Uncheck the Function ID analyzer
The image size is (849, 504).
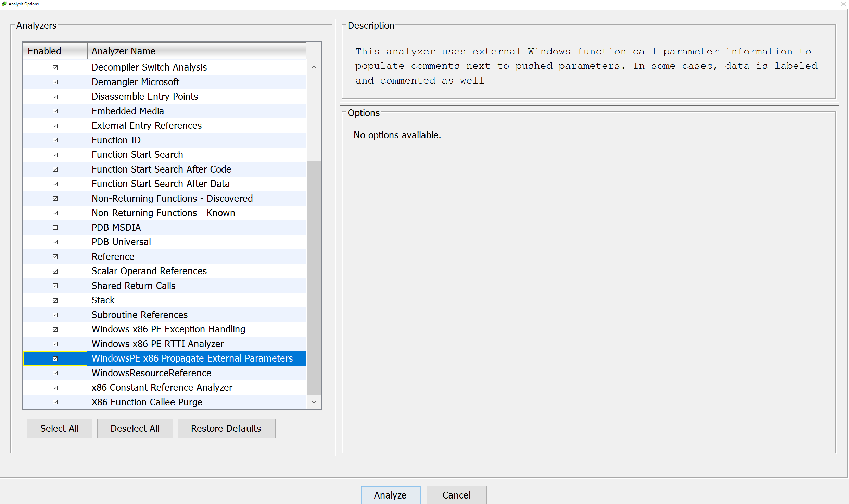pyautogui.click(x=55, y=140)
